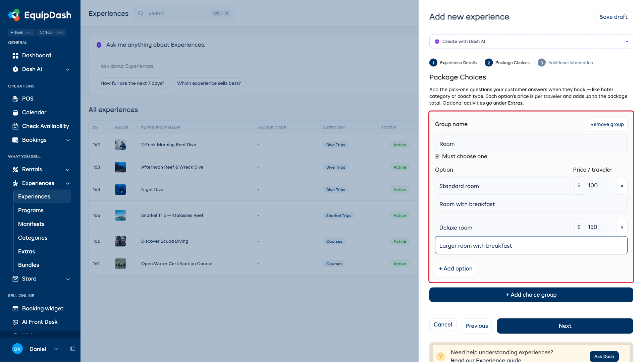Viewport: 644px width, 362px height.
Task: Click the Booking widget icon
Action: tap(15, 309)
